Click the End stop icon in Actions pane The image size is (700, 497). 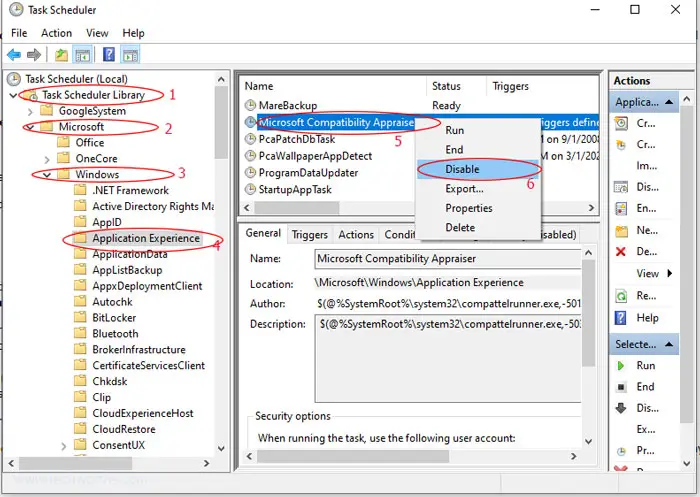point(621,387)
